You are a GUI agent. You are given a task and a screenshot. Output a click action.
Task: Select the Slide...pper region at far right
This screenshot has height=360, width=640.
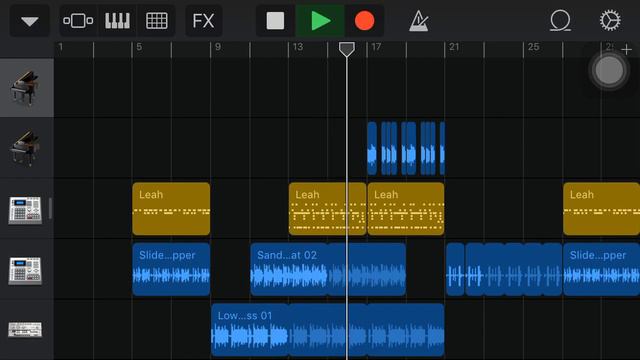pos(602,269)
